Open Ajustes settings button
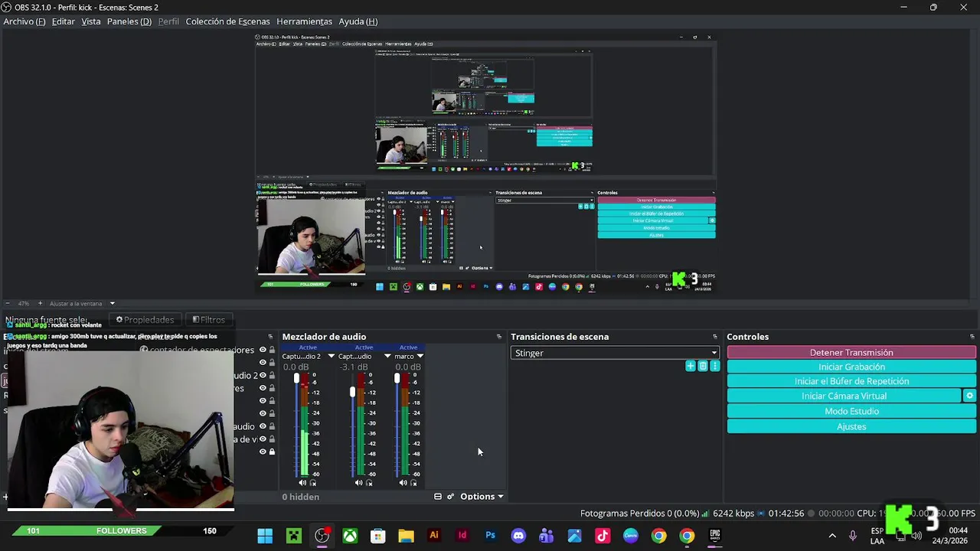The image size is (980, 551). coord(851,426)
